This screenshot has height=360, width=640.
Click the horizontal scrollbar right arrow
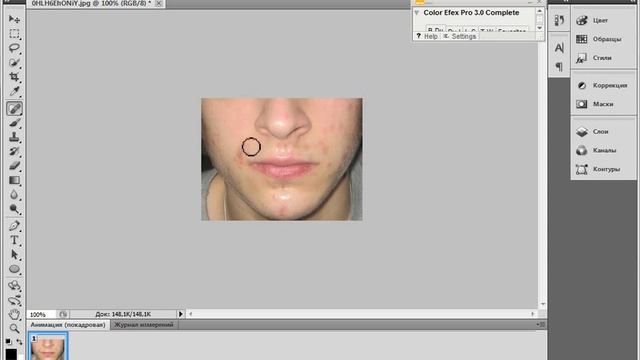pos(533,314)
